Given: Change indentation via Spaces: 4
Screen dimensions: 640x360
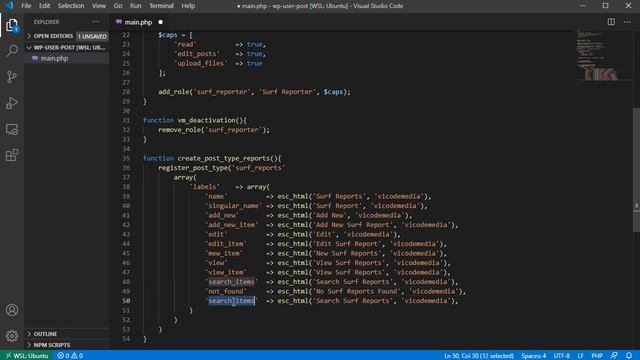Looking at the screenshot, I should [533, 356].
